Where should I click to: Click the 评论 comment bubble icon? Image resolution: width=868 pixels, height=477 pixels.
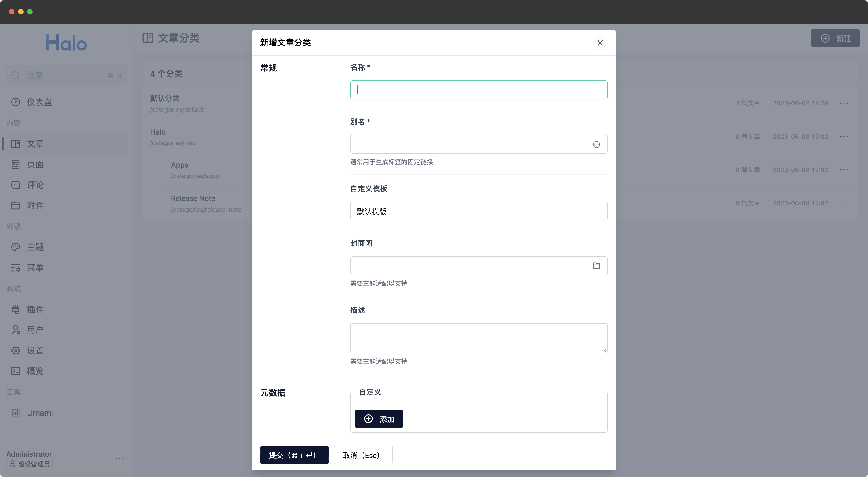click(x=16, y=185)
